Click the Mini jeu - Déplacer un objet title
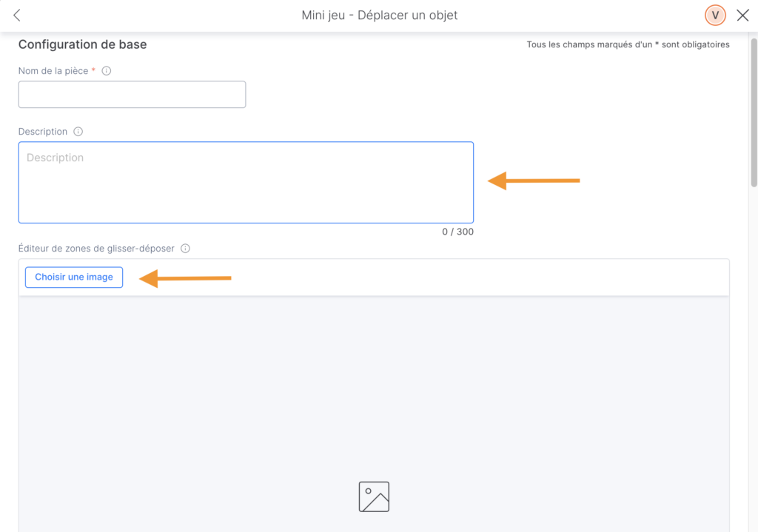758x532 pixels. click(x=379, y=16)
